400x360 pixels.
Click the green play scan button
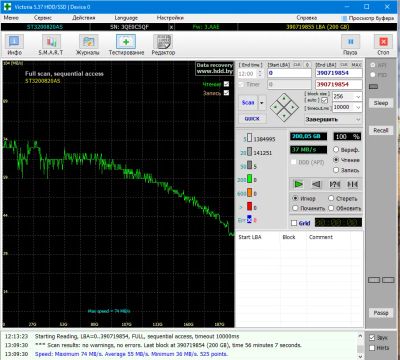point(299,184)
